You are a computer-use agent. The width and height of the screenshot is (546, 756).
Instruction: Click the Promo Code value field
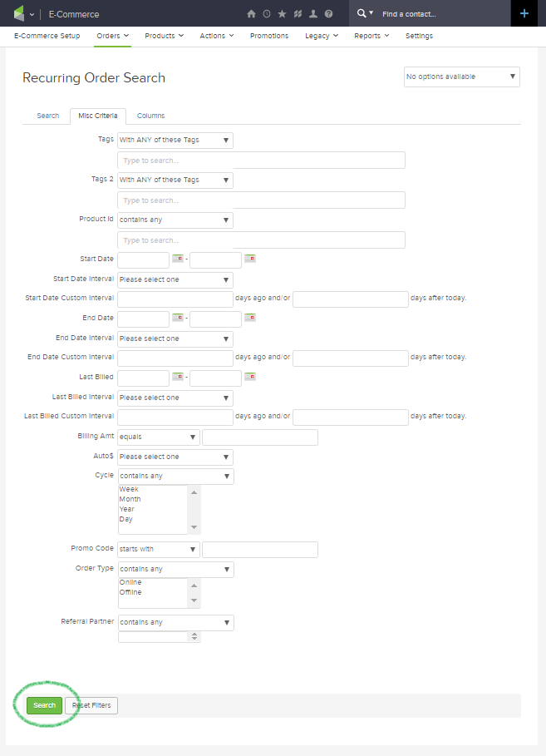click(x=260, y=550)
